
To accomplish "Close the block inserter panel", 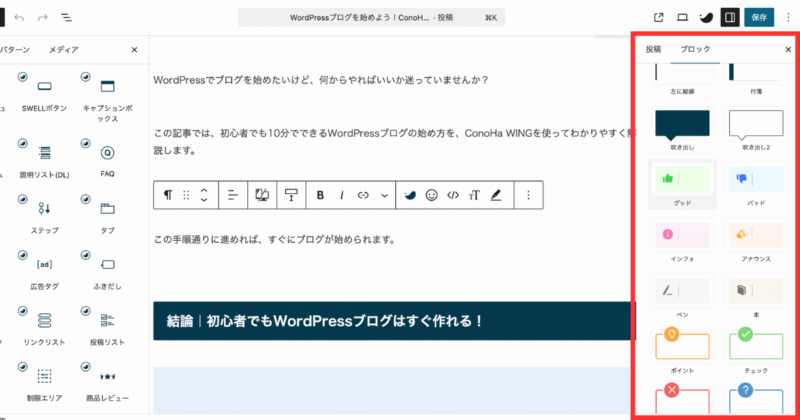I will [134, 50].
